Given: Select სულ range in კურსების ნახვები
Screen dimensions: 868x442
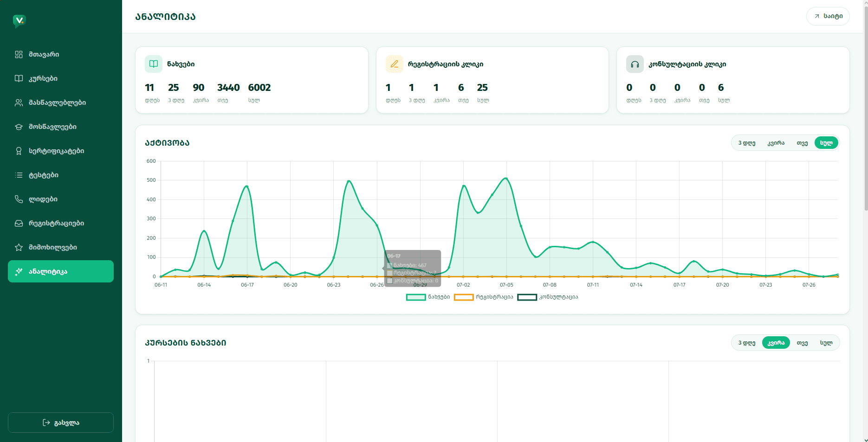Looking at the screenshot, I should click(x=826, y=343).
